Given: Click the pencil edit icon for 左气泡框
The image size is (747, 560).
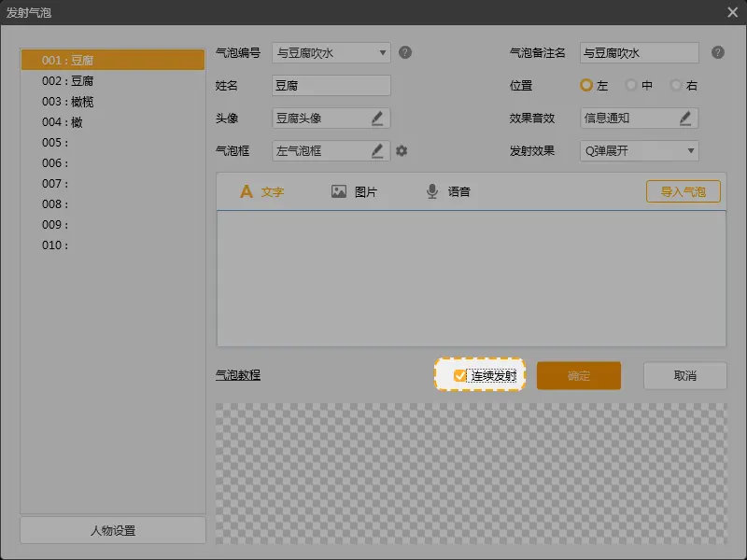Looking at the screenshot, I should tap(377, 150).
